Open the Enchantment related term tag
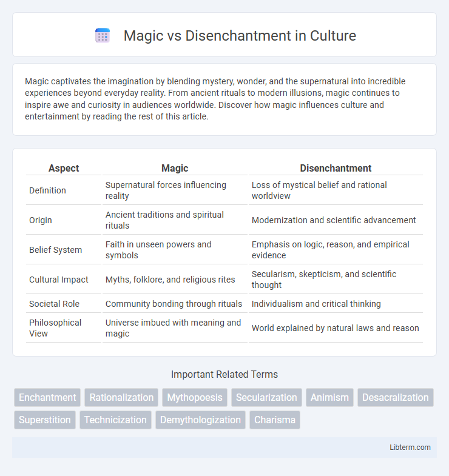 point(47,397)
